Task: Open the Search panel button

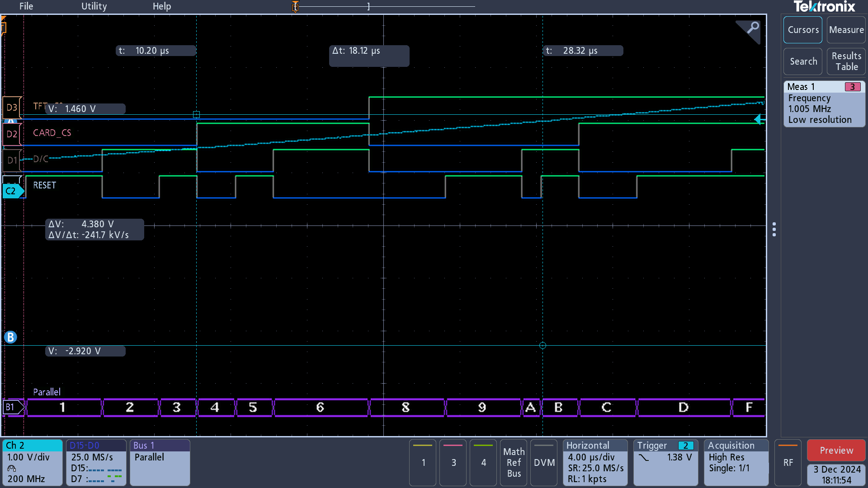Action: (x=803, y=61)
